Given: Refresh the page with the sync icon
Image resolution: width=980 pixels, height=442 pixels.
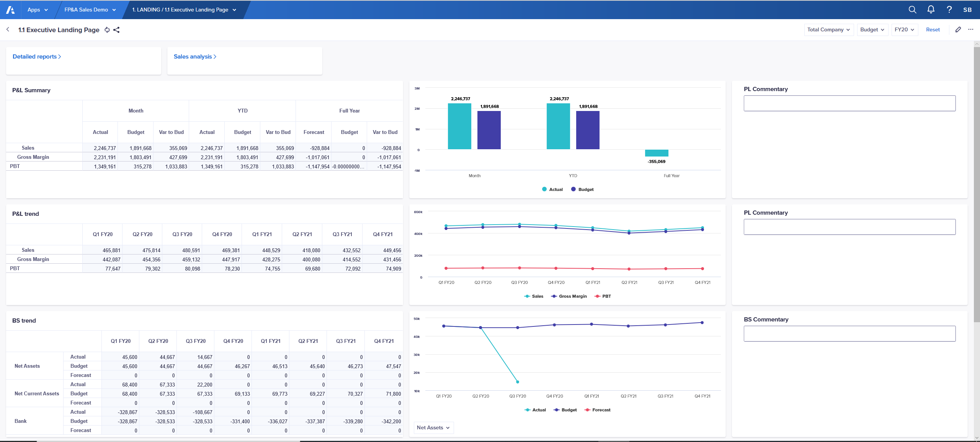Looking at the screenshot, I should tap(107, 29).
